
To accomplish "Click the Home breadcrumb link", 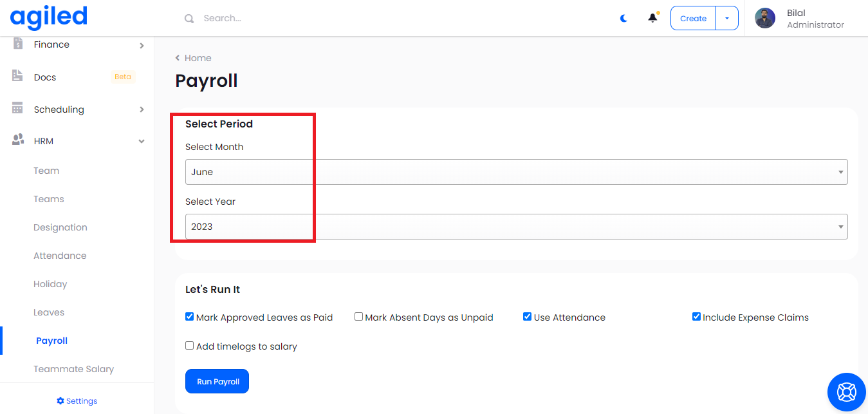I will point(198,58).
